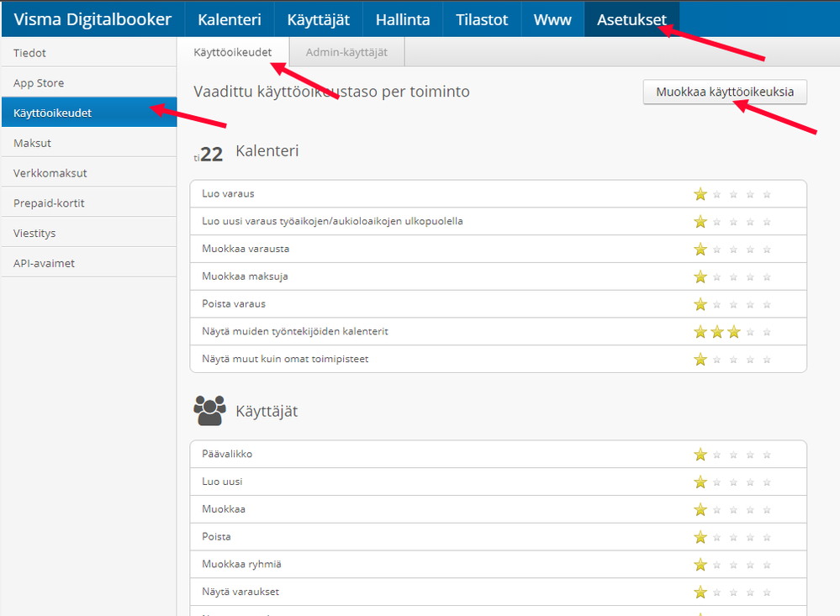Click Näytä muut kuin omat toimipisteet text
This screenshot has height=616, width=840.
pos(285,359)
